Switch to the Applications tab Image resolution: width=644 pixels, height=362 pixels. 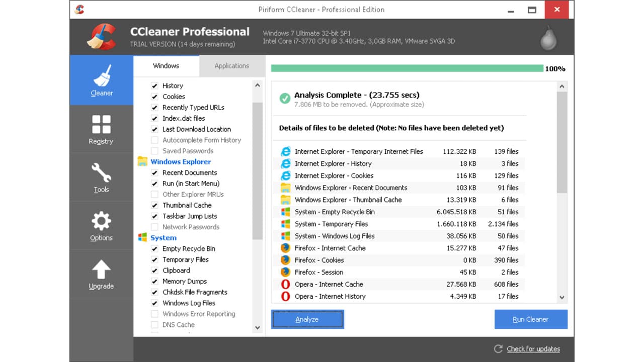[231, 66]
